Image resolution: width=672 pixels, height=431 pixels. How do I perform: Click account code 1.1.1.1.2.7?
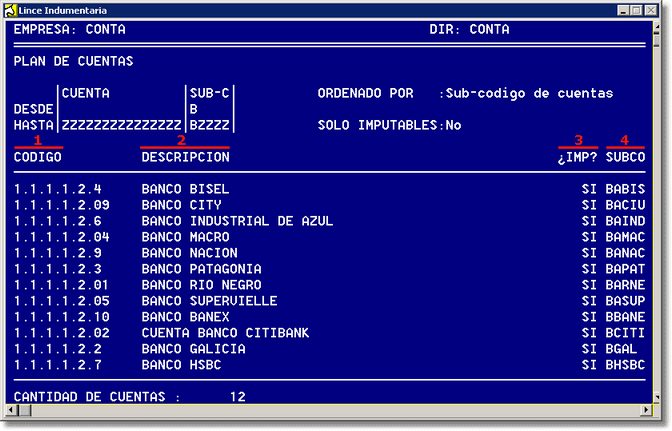coord(58,365)
